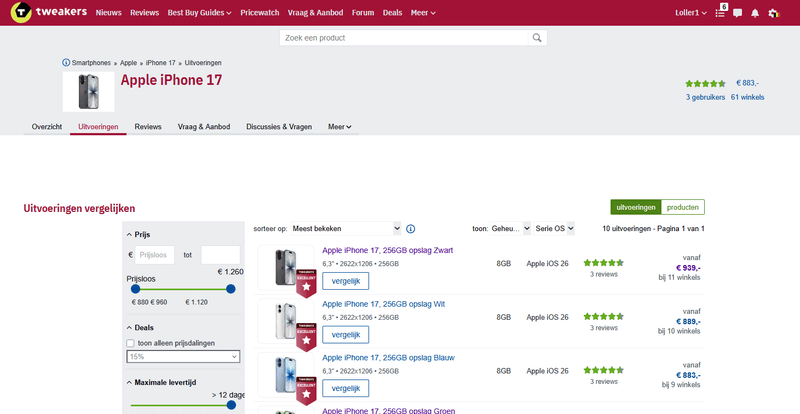Open Reviews in the top navigation

(x=144, y=13)
